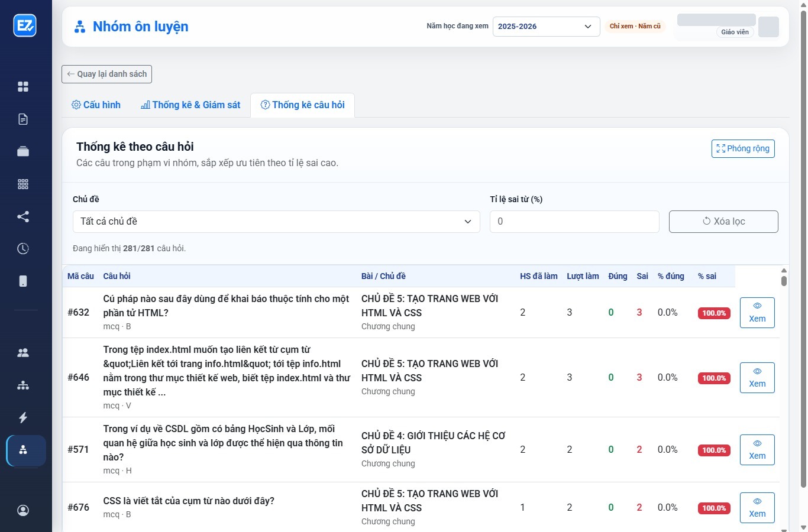The width and height of the screenshot is (808, 532).
Task: Expand the 'Tất cả chủ đề' topic dropdown
Action: point(276,222)
